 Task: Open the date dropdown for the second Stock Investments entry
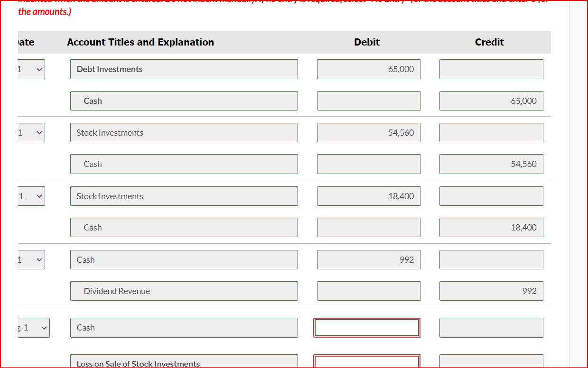click(30, 196)
